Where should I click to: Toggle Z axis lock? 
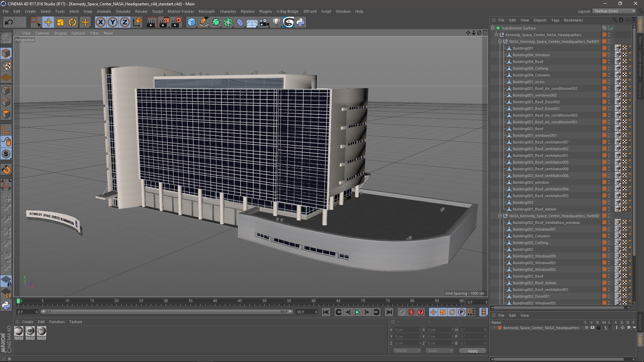click(x=125, y=22)
